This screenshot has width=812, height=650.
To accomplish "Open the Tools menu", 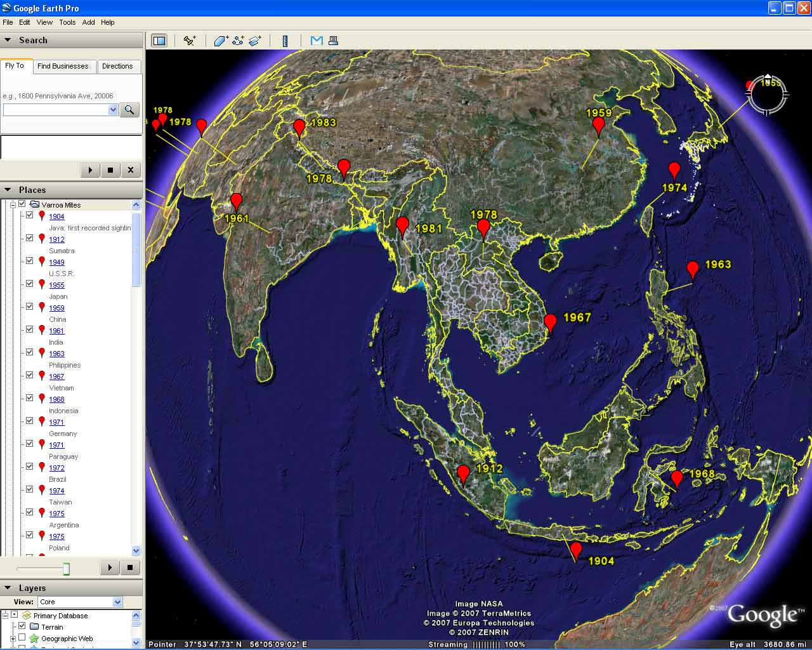I will [67, 22].
